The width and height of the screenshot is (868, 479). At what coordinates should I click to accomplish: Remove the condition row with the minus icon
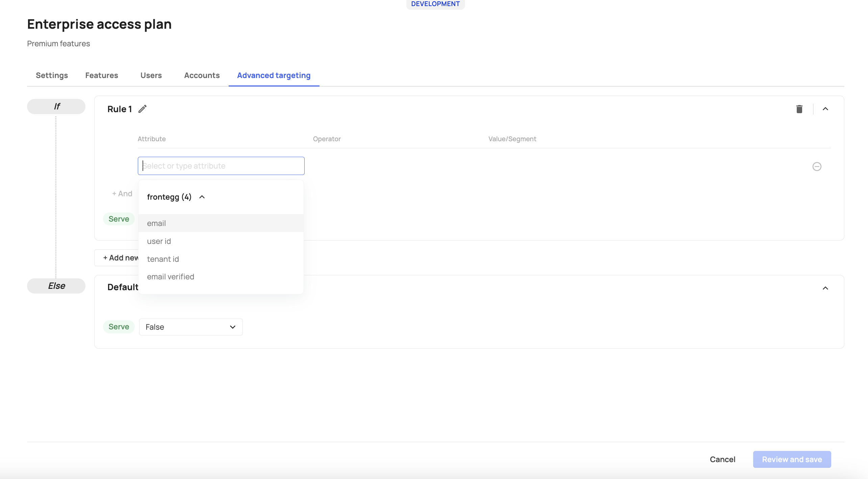click(817, 166)
